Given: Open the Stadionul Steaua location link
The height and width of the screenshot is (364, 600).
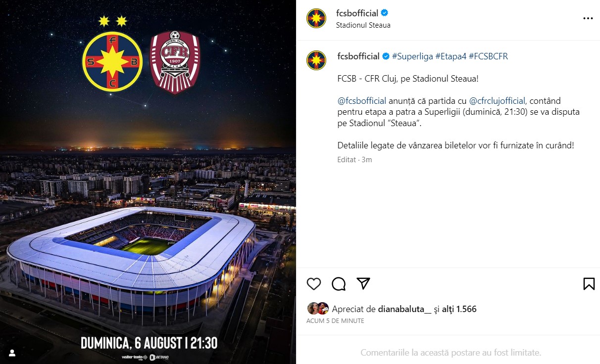Looking at the screenshot, I should pyautogui.click(x=363, y=25).
